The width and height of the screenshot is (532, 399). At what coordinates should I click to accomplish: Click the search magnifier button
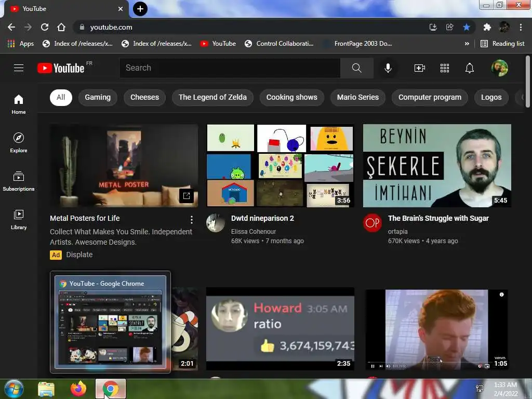(x=356, y=68)
